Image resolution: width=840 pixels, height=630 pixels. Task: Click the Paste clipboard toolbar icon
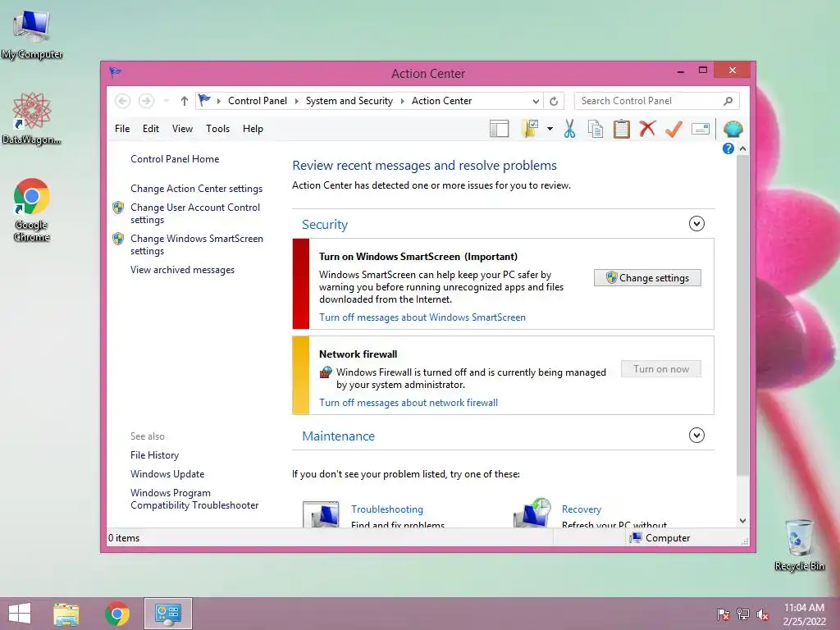(x=622, y=129)
